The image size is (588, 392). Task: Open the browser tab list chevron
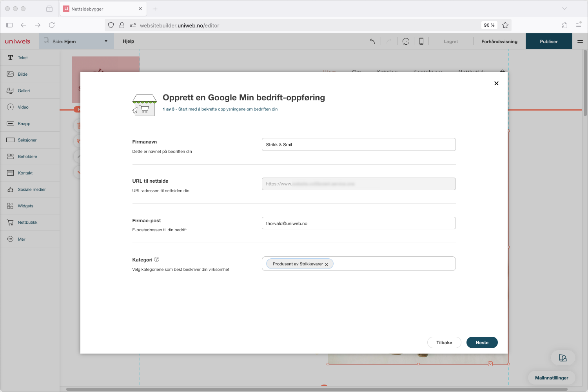(x=564, y=9)
